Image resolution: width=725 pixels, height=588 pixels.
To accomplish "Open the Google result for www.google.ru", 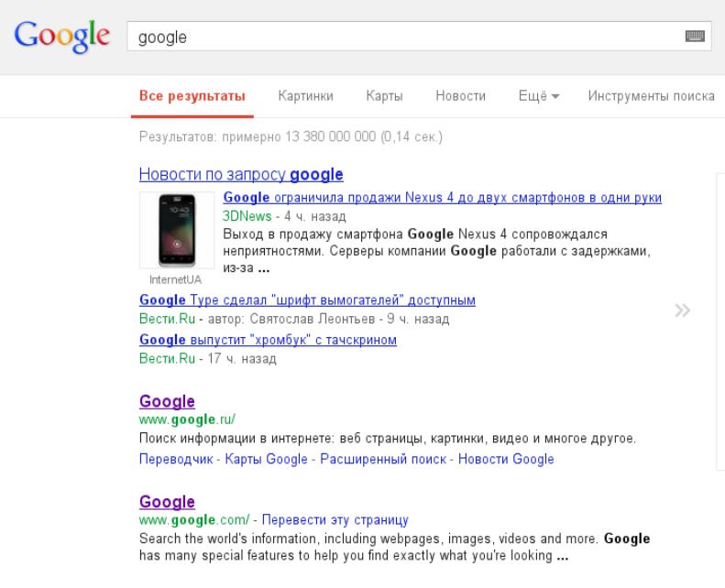I will [x=167, y=401].
